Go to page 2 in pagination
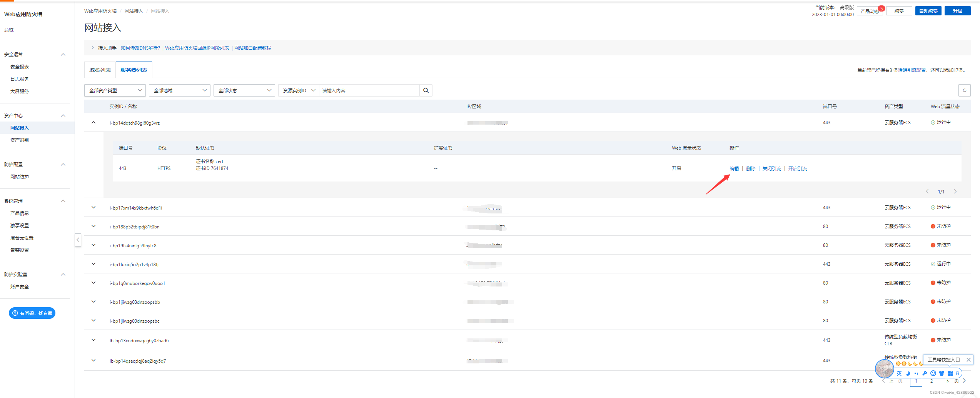This screenshot has width=980, height=398. coord(932,381)
